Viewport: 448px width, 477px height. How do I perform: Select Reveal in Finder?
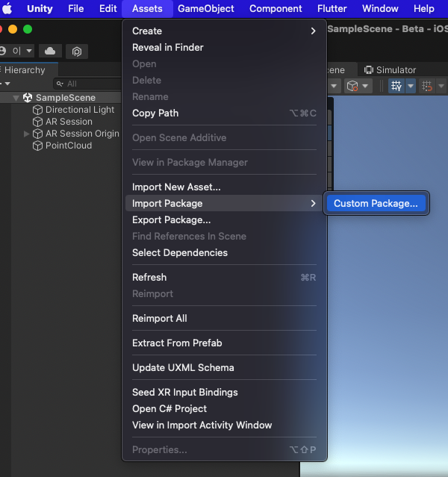point(224,48)
